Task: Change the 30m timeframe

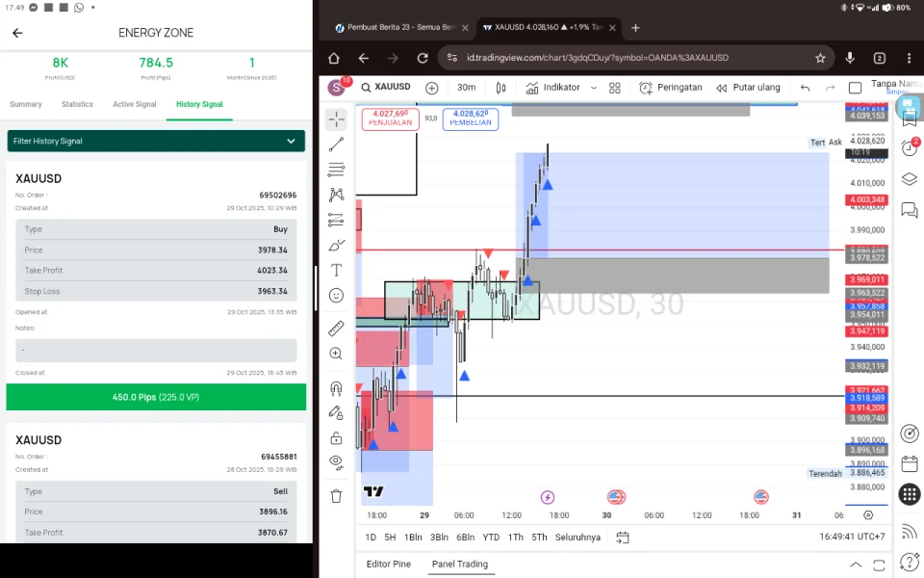Action: (466, 88)
